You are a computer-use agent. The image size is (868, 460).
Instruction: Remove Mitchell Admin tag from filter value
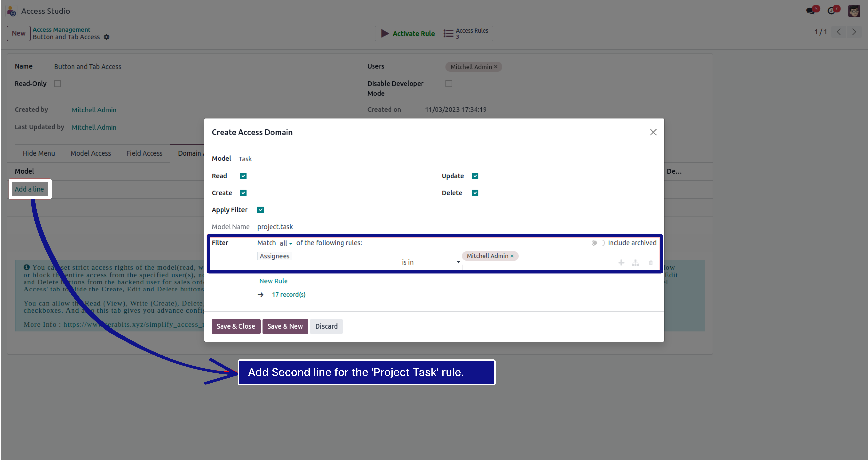[512, 256]
